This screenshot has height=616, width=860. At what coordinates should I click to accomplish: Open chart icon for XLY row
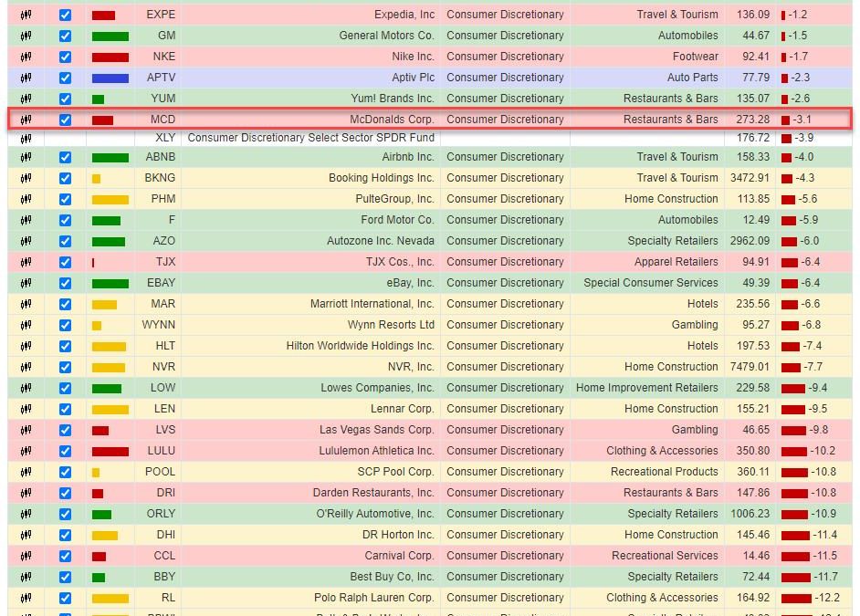coord(26,138)
